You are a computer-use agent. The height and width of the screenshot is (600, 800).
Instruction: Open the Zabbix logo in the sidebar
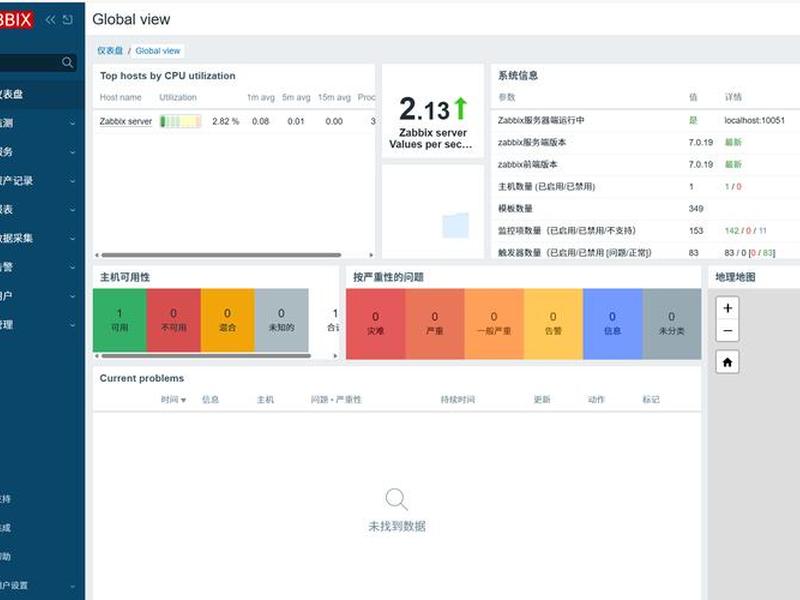[x=16, y=20]
